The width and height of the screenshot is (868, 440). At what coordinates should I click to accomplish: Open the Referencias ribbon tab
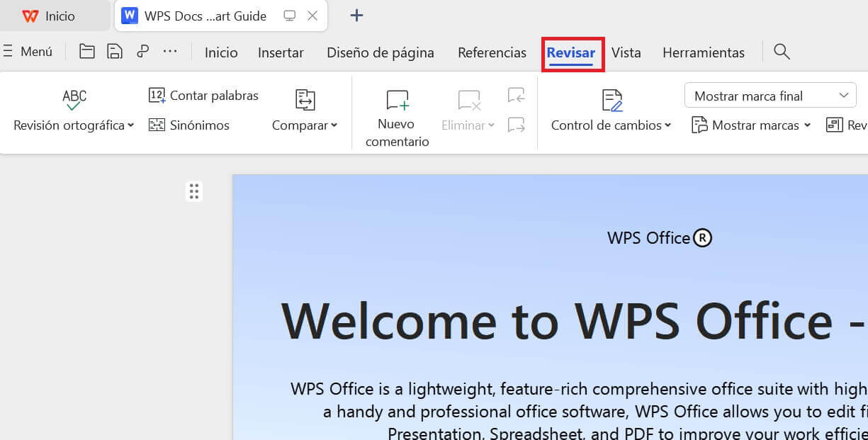pyautogui.click(x=492, y=52)
